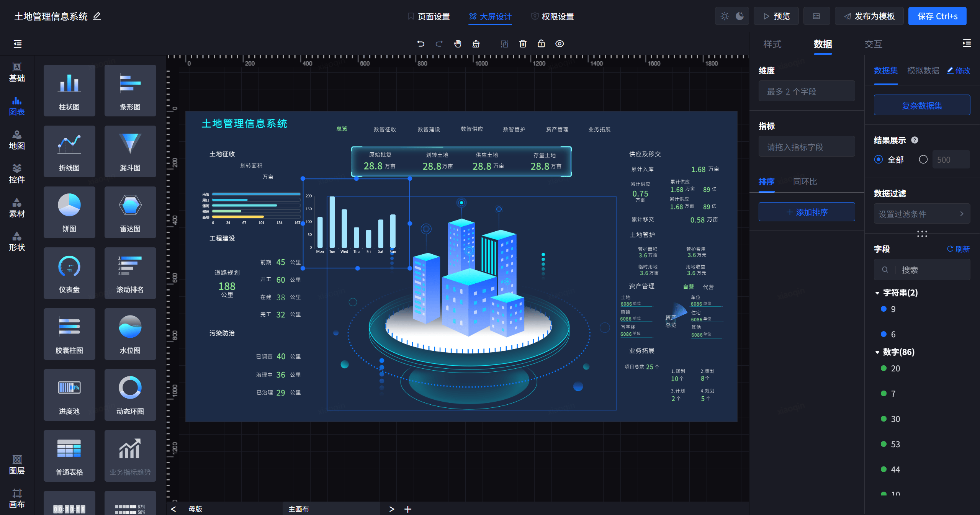Click the 500 result count field
The width and height of the screenshot is (980, 515).
pyautogui.click(x=951, y=159)
